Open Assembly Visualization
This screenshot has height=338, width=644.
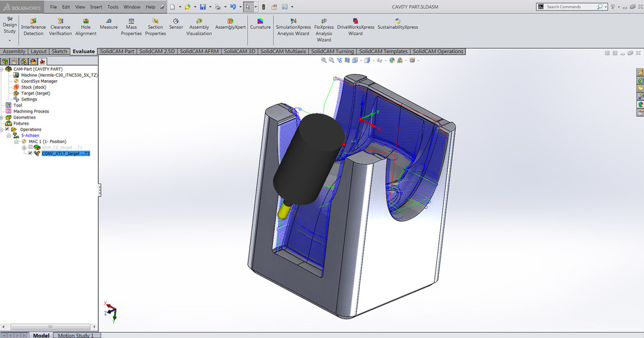[x=199, y=27]
